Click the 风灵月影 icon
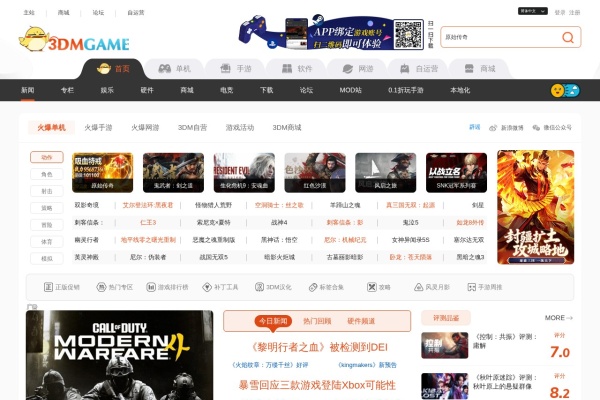Image resolution: width=600 pixels, height=400 pixels. (432, 287)
